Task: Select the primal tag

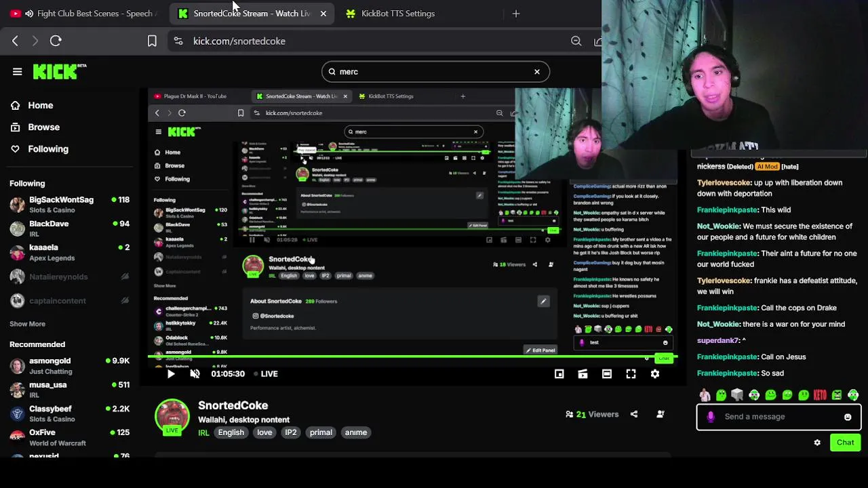Action: click(x=321, y=432)
